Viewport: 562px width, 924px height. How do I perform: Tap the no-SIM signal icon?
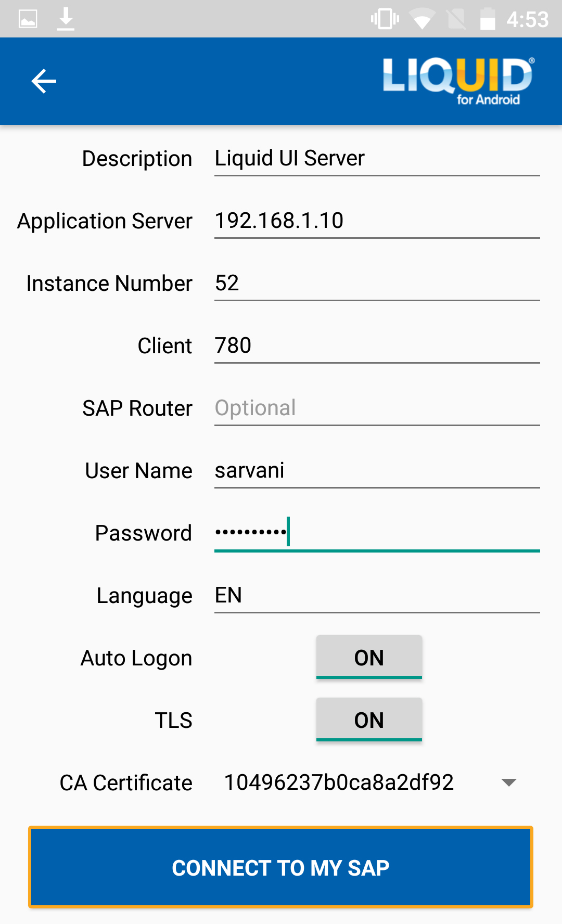(456, 20)
